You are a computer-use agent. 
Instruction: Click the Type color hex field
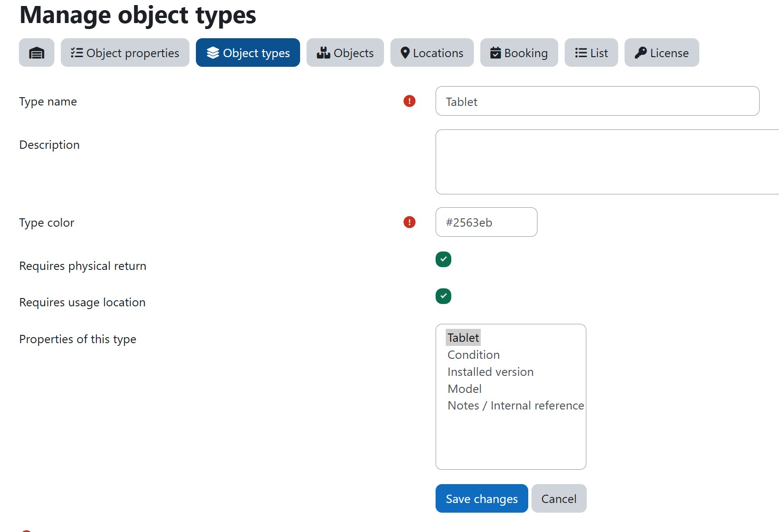click(486, 222)
